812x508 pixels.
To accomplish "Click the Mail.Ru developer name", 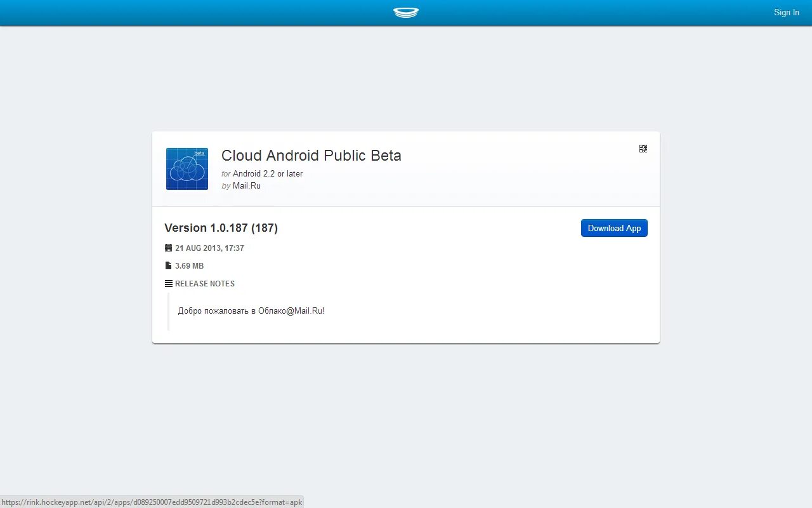I will click(x=247, y=186).
